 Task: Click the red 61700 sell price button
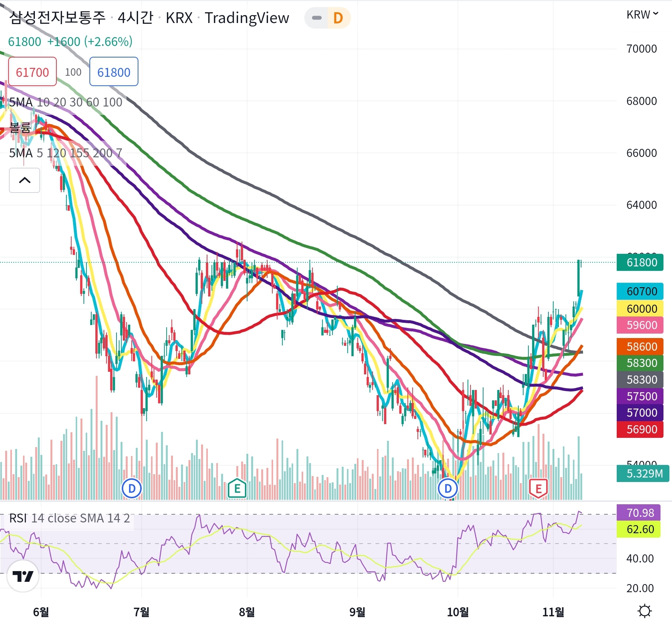[x=32, y=72]
